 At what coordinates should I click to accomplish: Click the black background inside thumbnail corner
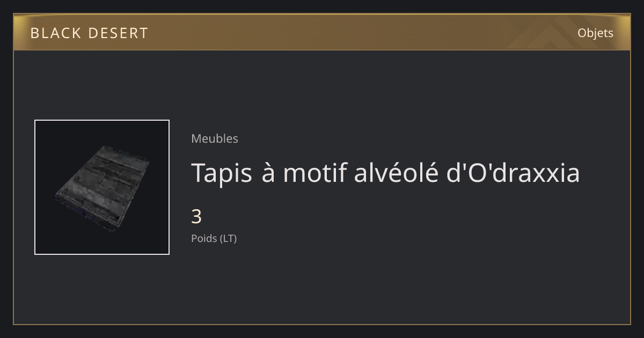(x=48, y=134)
